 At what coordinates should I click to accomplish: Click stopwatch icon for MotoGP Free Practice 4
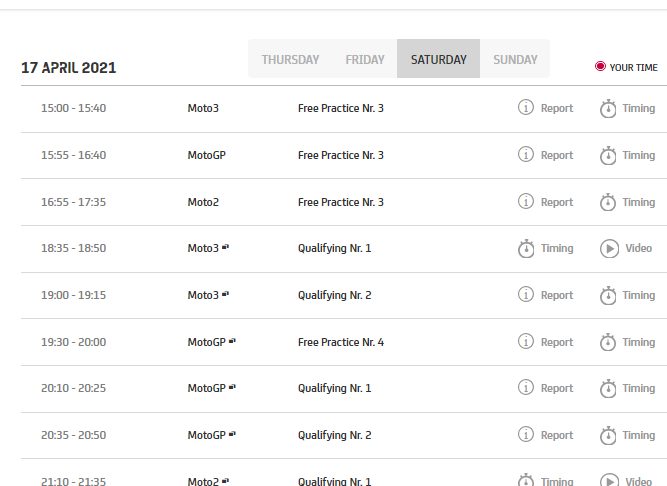[608, 342]
